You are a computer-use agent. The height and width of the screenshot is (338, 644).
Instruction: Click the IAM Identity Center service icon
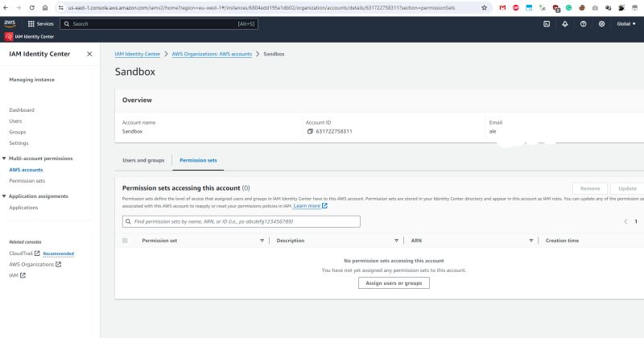(x=9, y=36)
